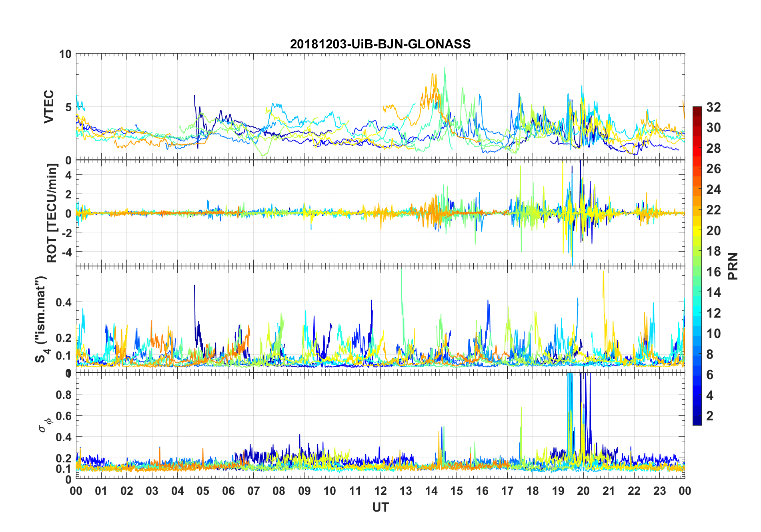
Task: Click colorbar tick label 26
Action: pos(713,169)
